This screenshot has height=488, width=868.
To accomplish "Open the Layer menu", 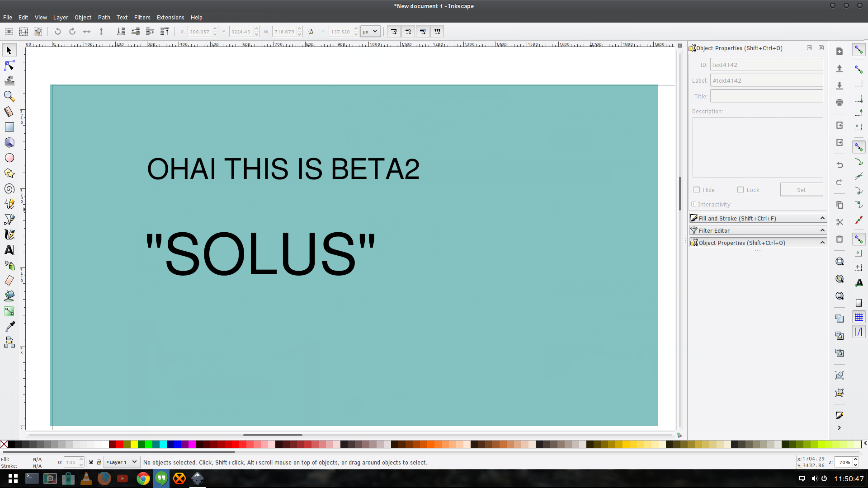I will tap(61, 17).
